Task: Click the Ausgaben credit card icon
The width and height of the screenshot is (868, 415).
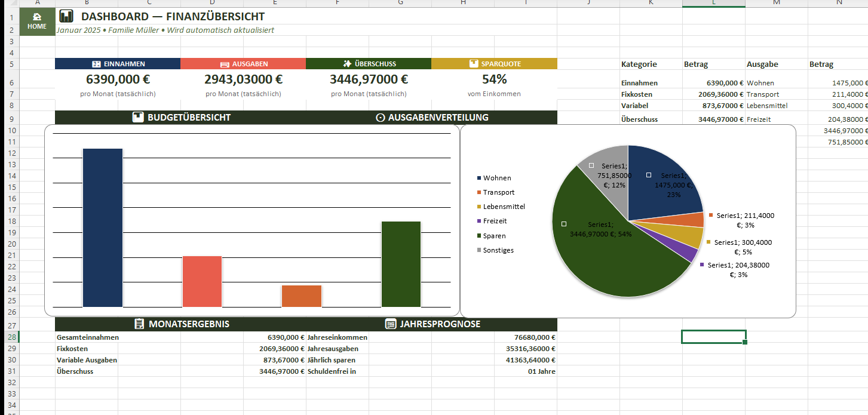Action: [x=225, y=64]
